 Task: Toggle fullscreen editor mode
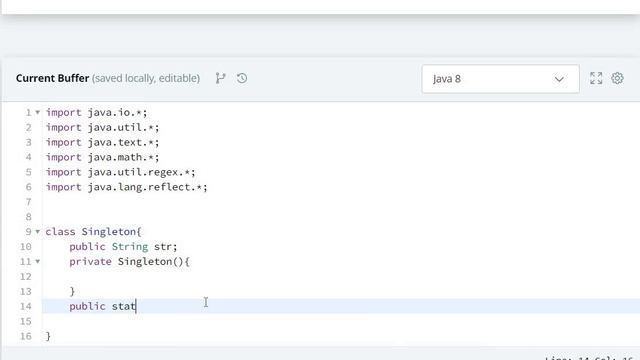coord(596,78)
